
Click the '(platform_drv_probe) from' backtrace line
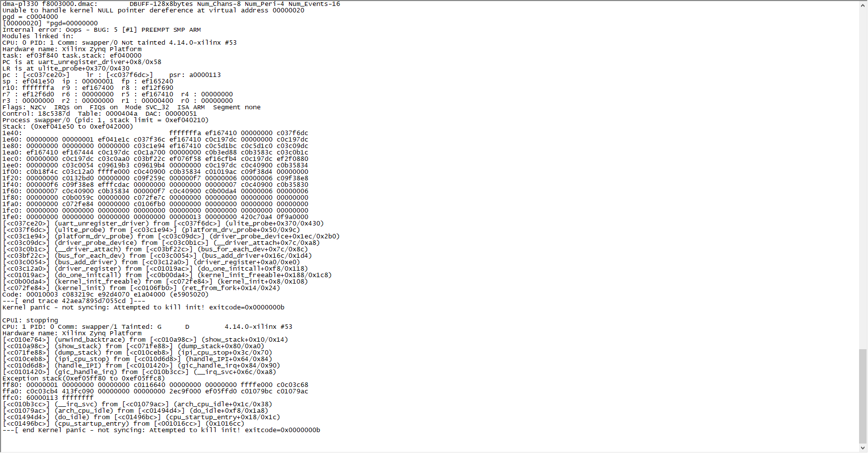point(171,236)
